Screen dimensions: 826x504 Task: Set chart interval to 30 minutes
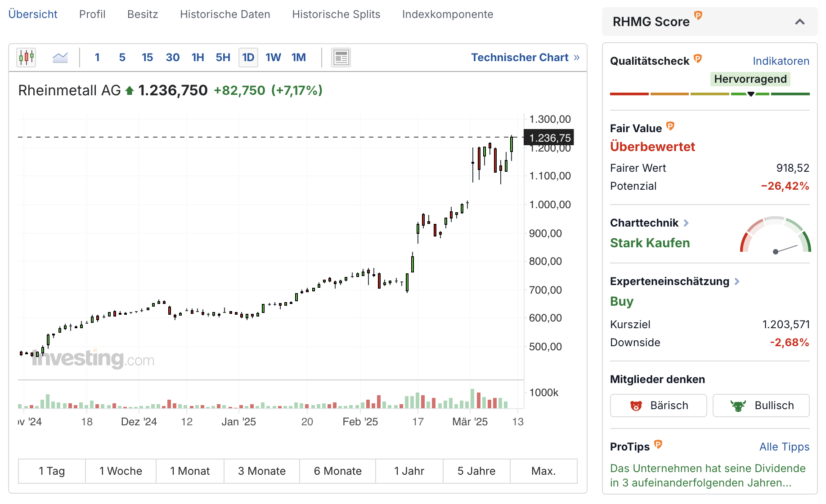click(x=173, y=58)
